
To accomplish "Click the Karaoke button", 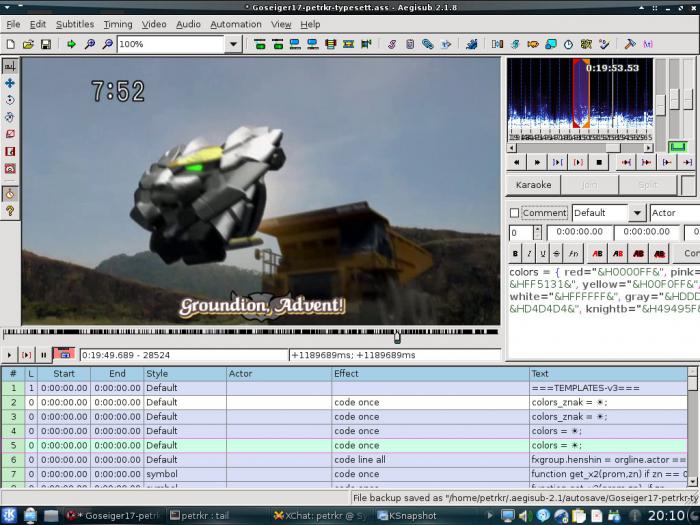I will click(x=533, y=185).
